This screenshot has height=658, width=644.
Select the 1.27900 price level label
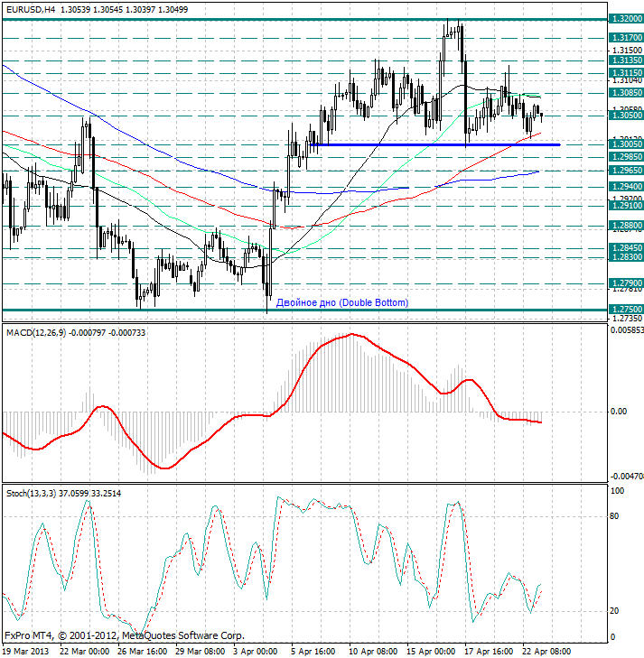pos(626,283)
